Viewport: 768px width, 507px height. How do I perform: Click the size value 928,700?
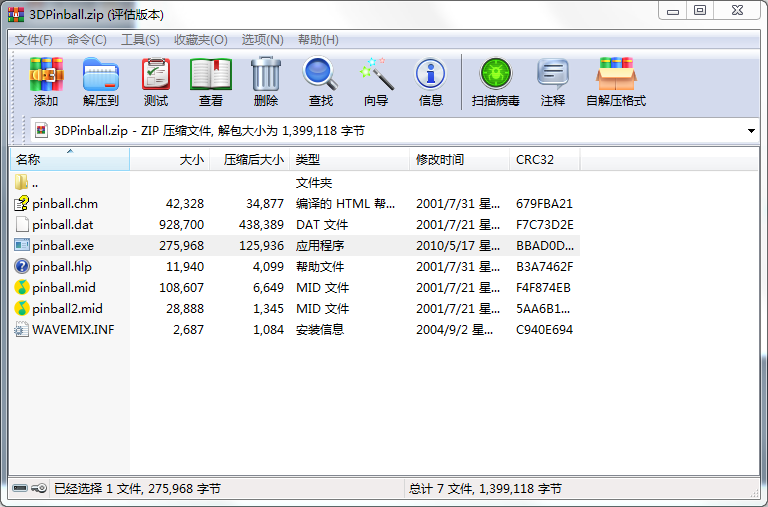(181, 225)
